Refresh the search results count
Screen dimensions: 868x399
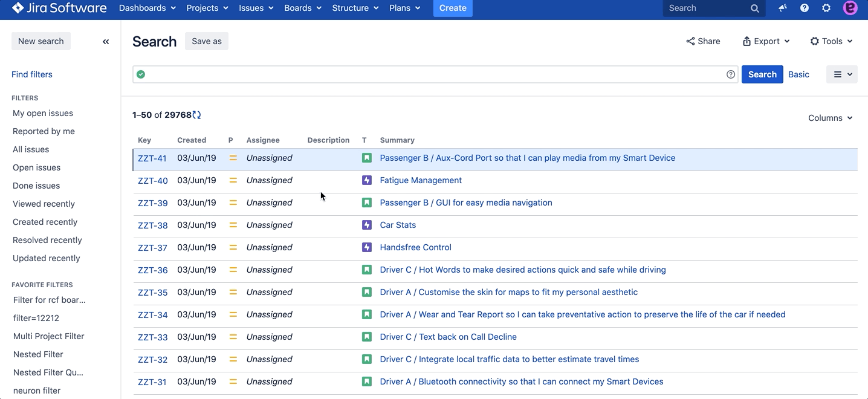coord(196,115)
